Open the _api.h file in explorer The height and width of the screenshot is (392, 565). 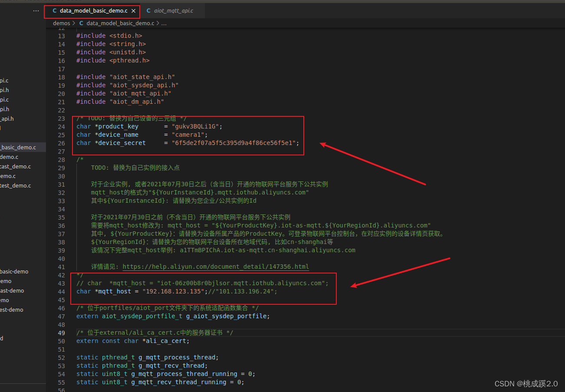click(x=7, y=119)
